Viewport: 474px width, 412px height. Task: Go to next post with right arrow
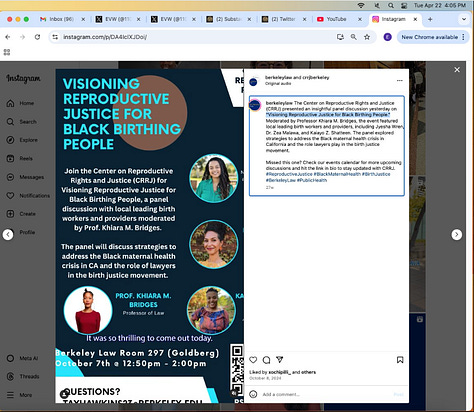(457, 235)
